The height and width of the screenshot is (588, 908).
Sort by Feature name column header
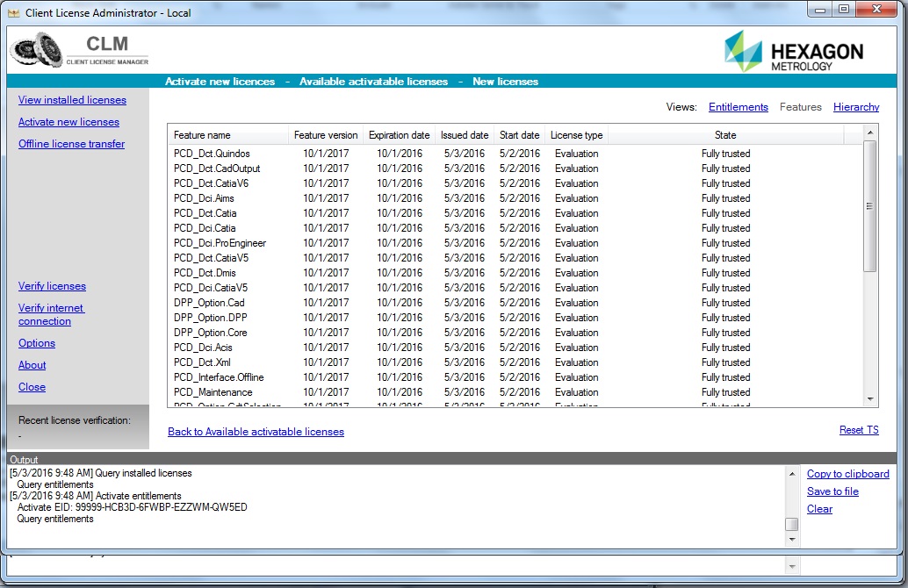click(x=202, y=135)
